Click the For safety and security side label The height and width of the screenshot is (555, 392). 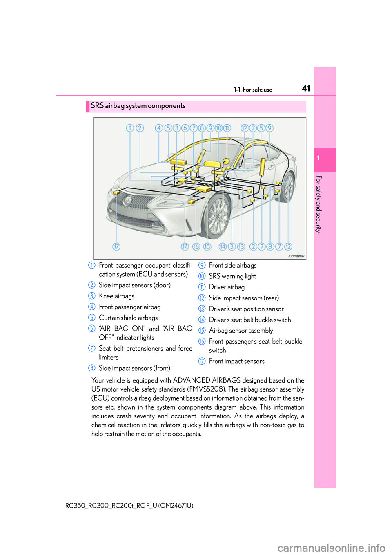[x=319, y=204]
